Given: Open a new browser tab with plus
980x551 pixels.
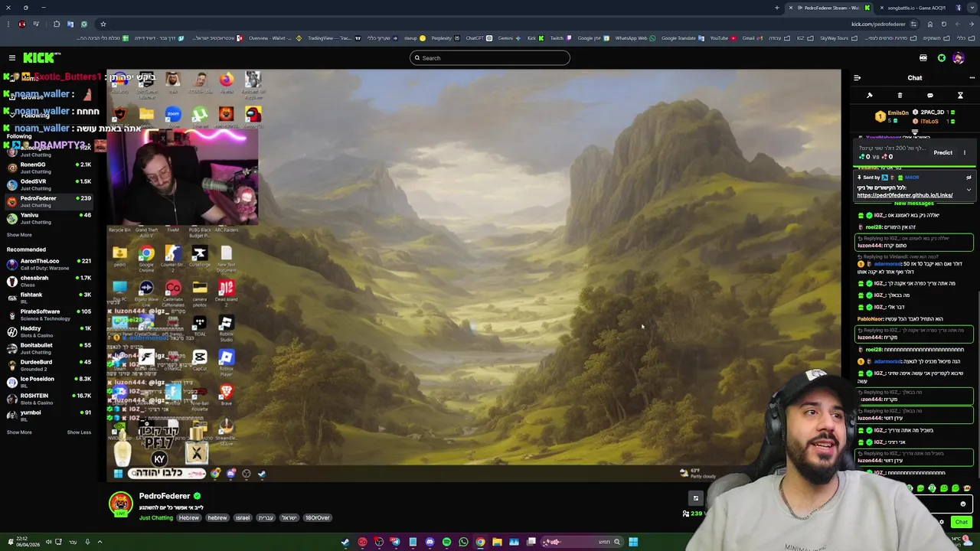Looking at the screenshot, I should [776, 8].
